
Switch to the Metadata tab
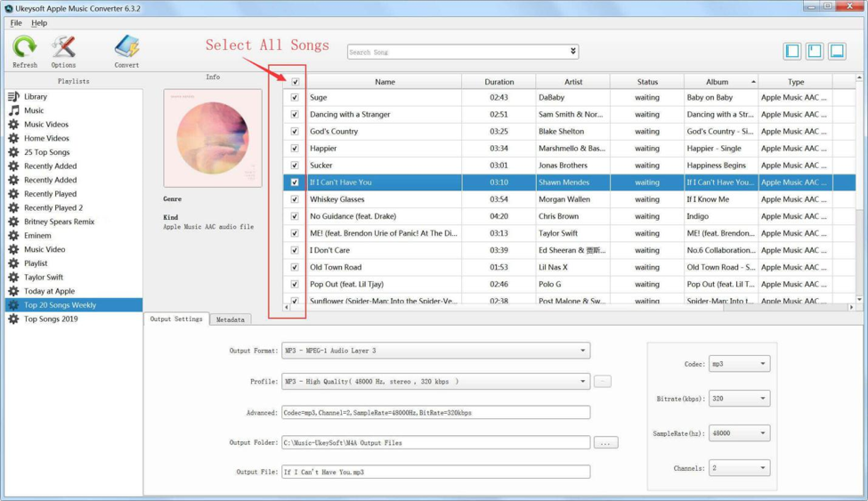[231, 319]
